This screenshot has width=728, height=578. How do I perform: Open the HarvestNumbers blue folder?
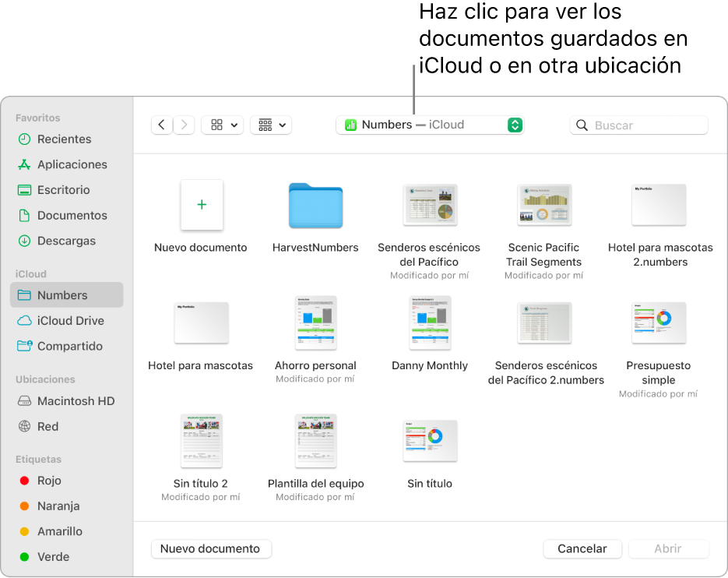[315, 206]
